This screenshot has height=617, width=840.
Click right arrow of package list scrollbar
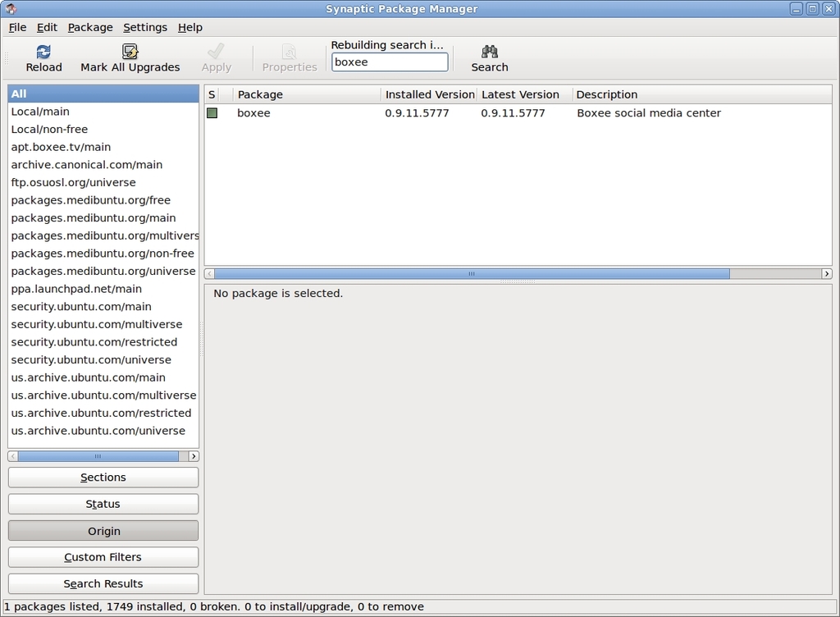827,274
